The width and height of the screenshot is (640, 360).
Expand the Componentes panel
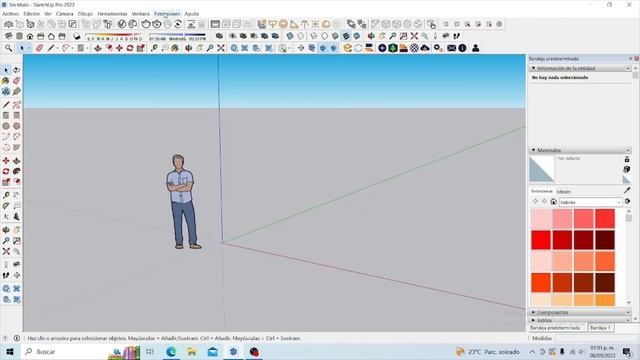[533, 312]
